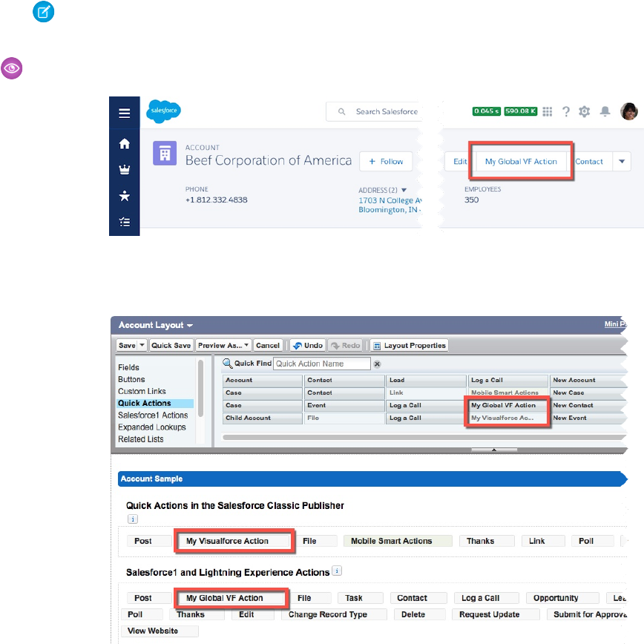Open the Preview As dropdown
The image size is (644, 644).
pos(223,346)
